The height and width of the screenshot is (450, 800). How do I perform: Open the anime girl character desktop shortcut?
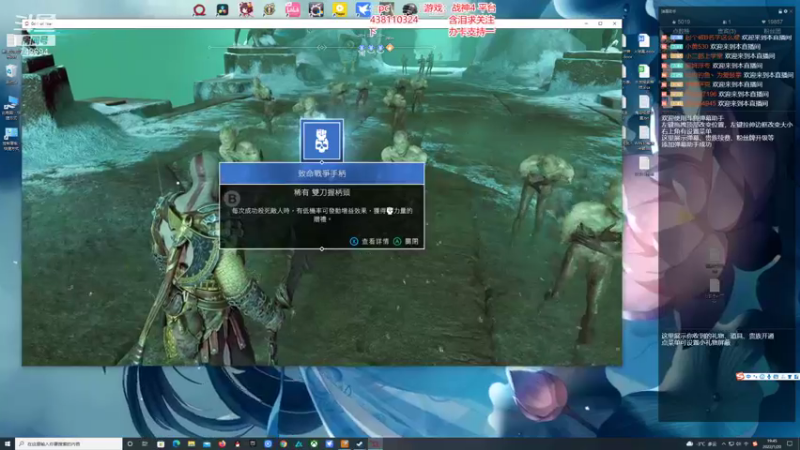tap(246, 10)
